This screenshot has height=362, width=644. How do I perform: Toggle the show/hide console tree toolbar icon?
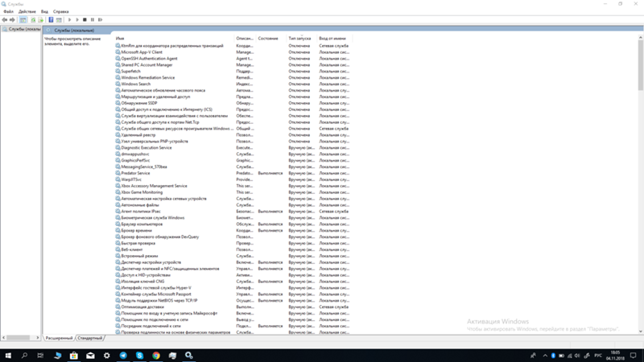click(x=23, y=19)
